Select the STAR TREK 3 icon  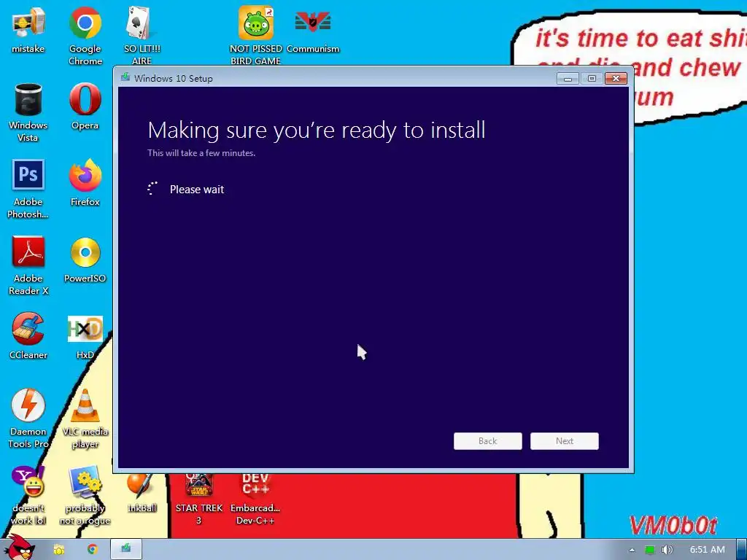[199, 499]
